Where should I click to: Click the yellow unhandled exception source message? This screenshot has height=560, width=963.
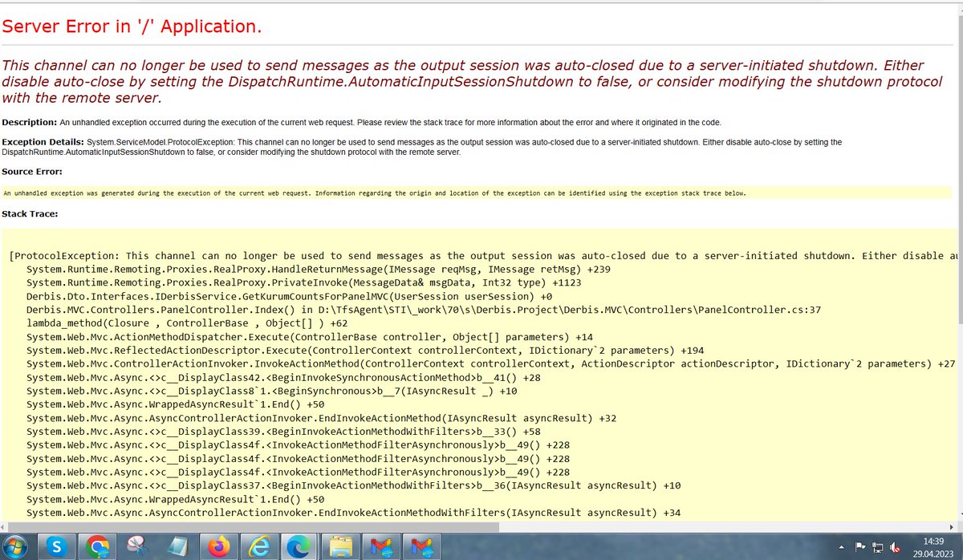(x=375, y=193)
